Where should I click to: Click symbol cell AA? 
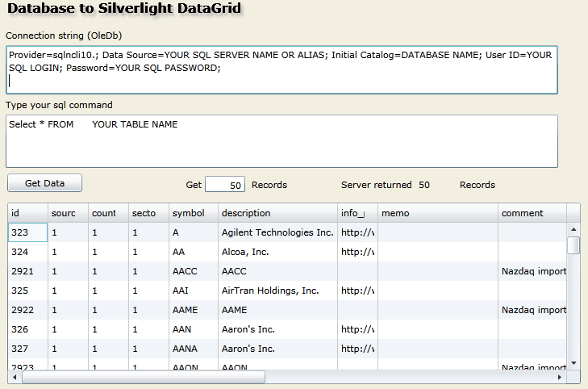click(194, 252)
